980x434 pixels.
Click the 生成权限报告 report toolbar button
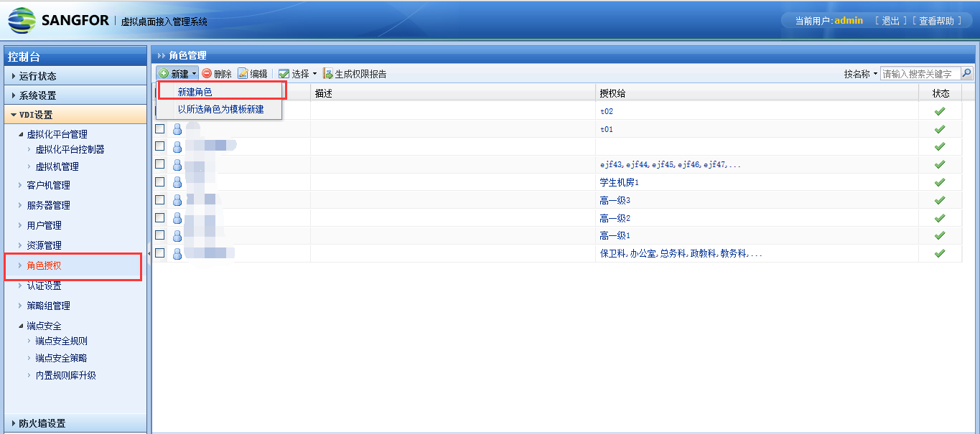click(355, 74)
